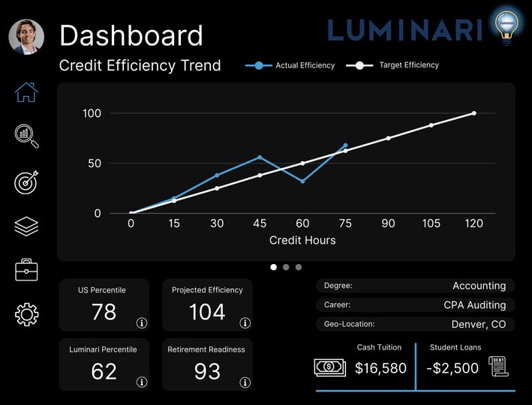Open the Home icon in sidebar
Screen dimensions: 532x405
click(26, 92)
